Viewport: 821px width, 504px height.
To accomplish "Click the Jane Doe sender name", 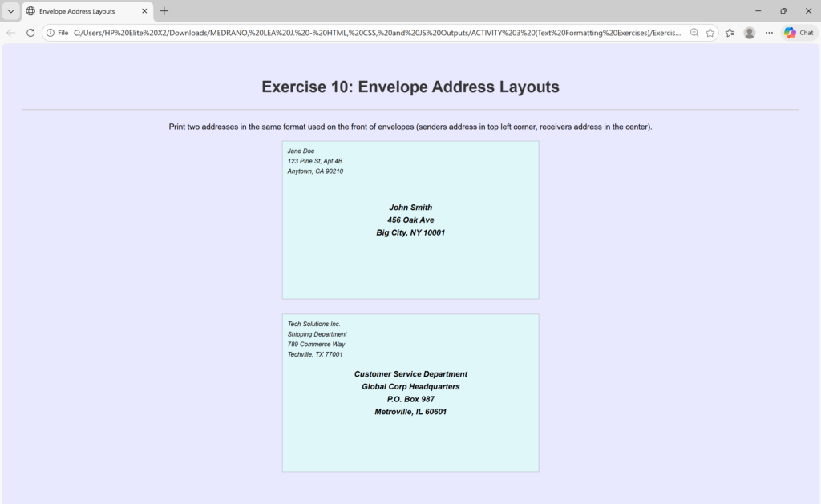I will (301, 151).
